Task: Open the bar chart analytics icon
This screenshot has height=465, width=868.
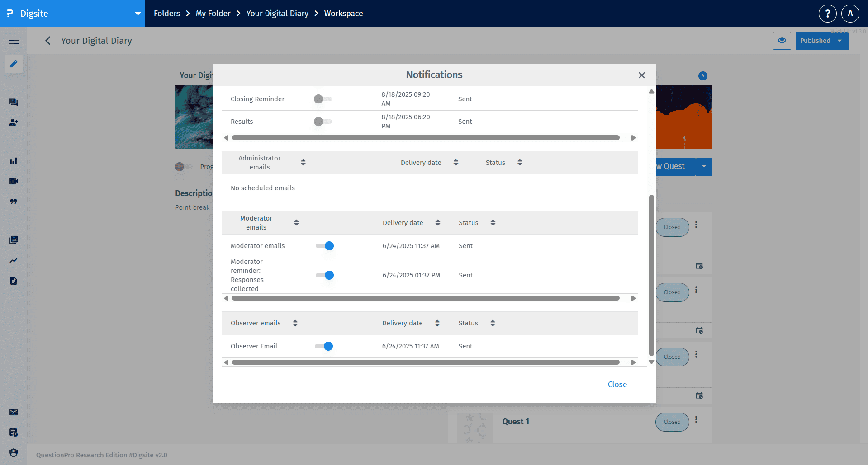Action: click(x=14, y=161)
